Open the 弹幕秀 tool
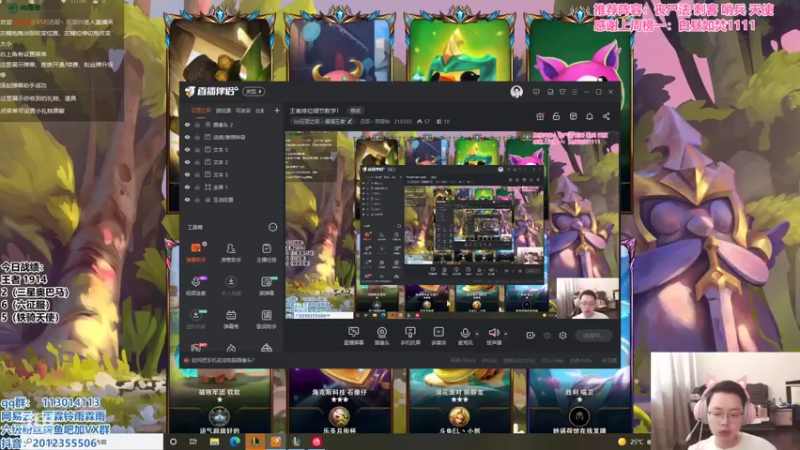Viewport: 800px width, 450px height. click(231, 319)
